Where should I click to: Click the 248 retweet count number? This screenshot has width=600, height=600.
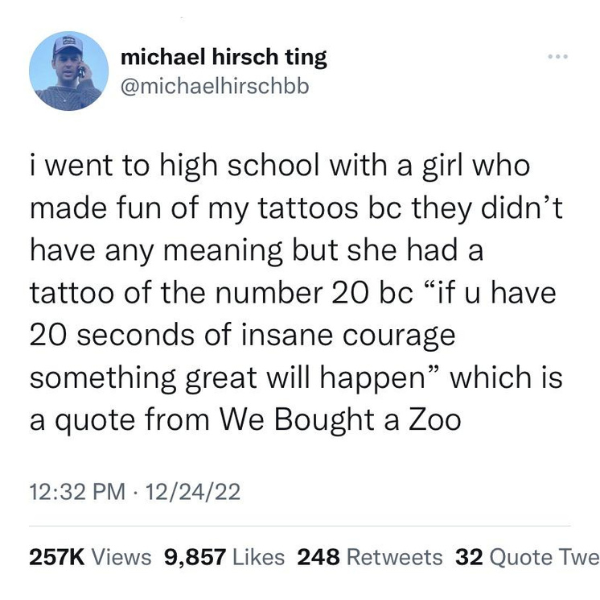point(318,557)
